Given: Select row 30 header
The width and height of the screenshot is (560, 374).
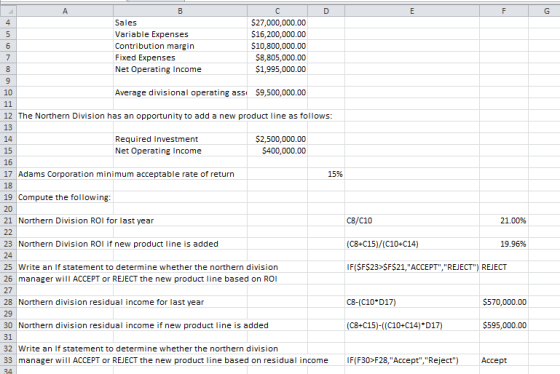Looking at the screenshot, I should click(8, 325).
